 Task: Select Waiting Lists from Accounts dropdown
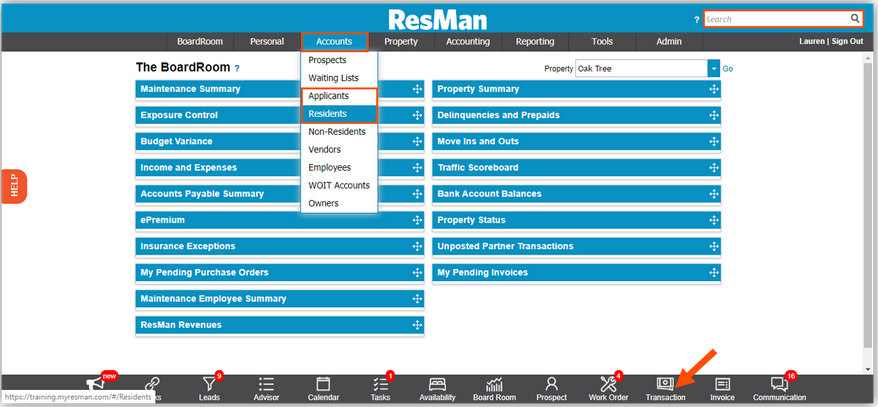[x=339, y=78]
